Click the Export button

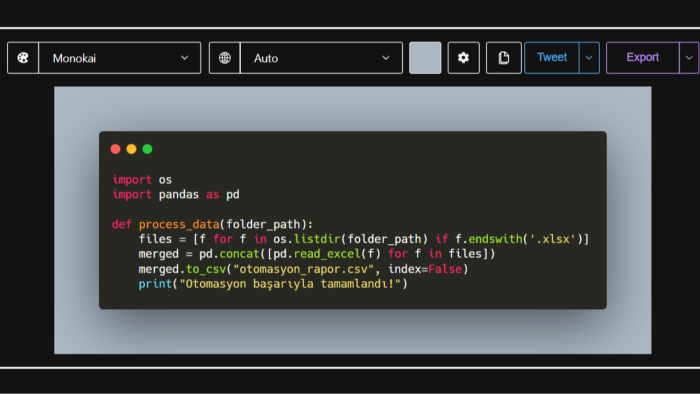pos(642,58)
